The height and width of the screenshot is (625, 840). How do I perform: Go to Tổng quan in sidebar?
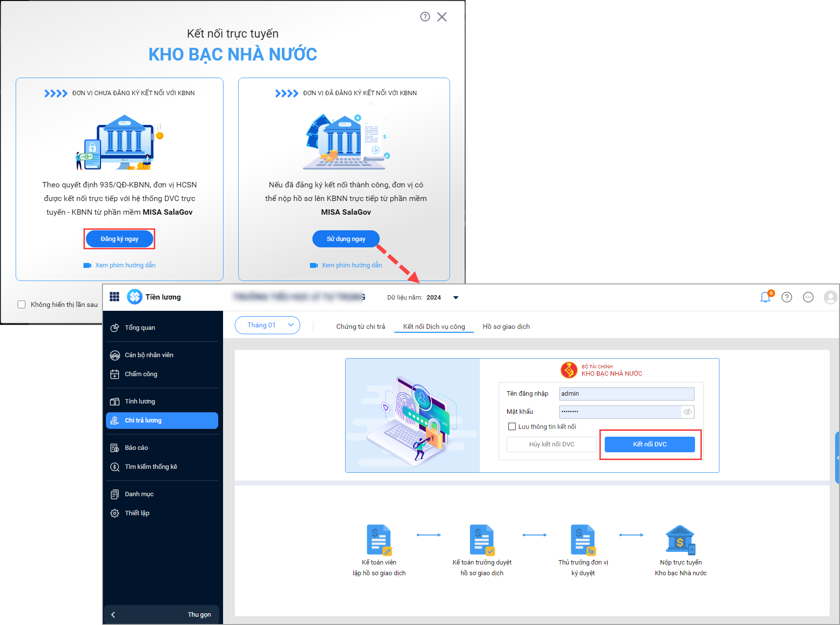point(162,328)
